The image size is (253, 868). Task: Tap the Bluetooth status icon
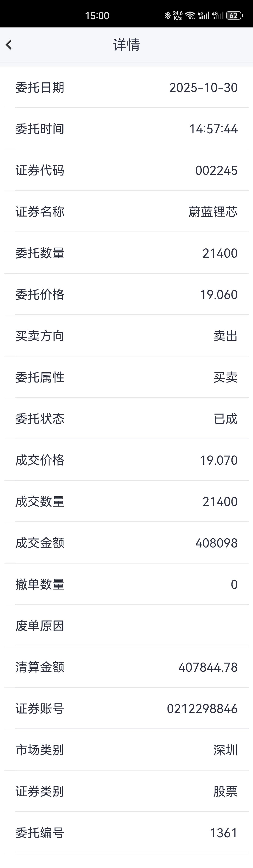pos(167,16)
